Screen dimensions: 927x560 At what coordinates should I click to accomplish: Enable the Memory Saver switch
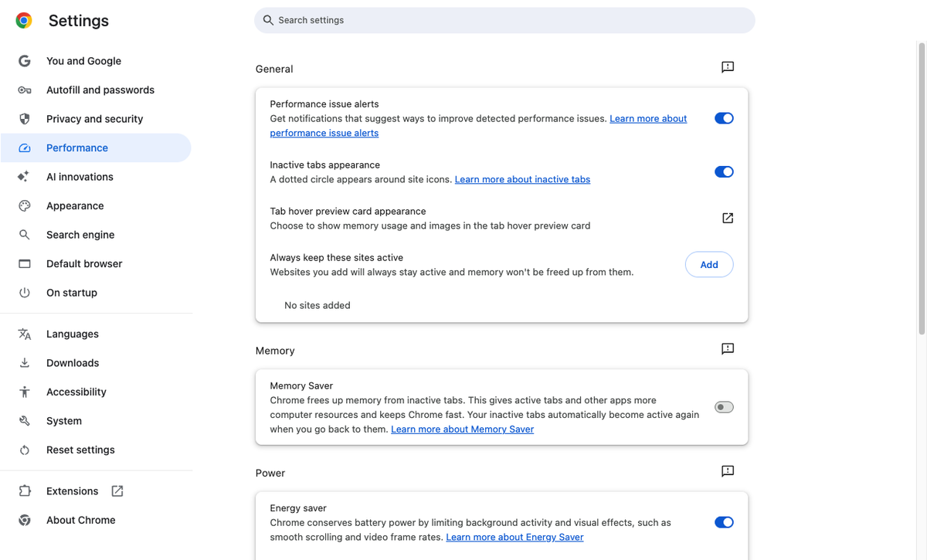pos(724,407)
